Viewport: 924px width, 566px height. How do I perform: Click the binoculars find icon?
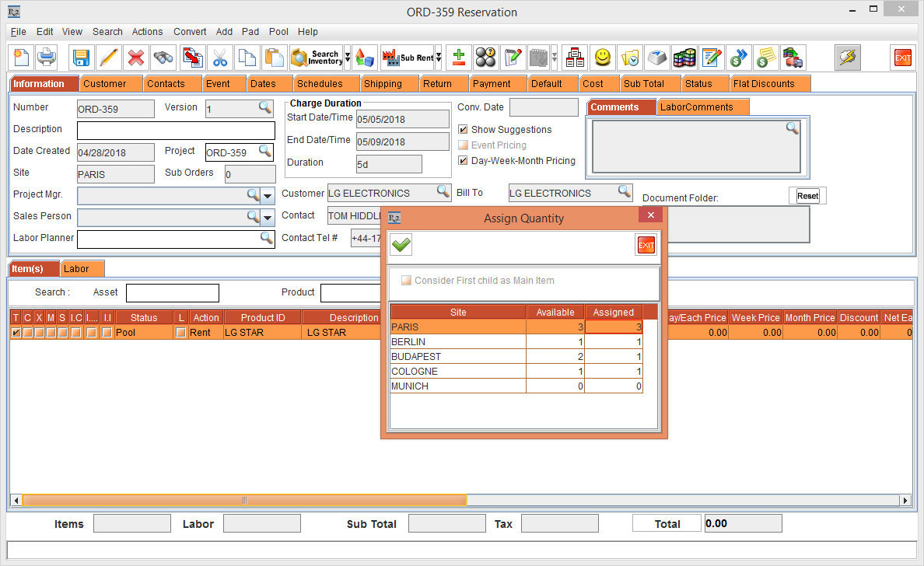pos(163,58)
